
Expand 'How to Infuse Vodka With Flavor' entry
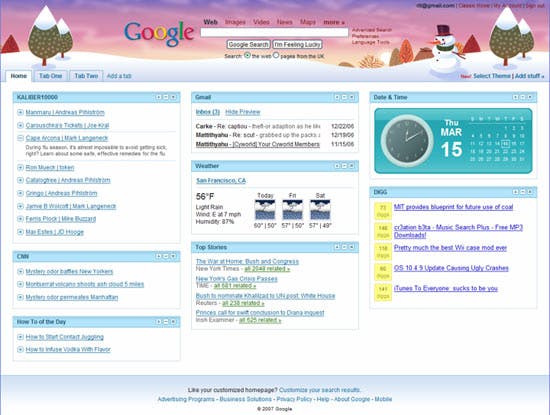(x=20, y=349)
